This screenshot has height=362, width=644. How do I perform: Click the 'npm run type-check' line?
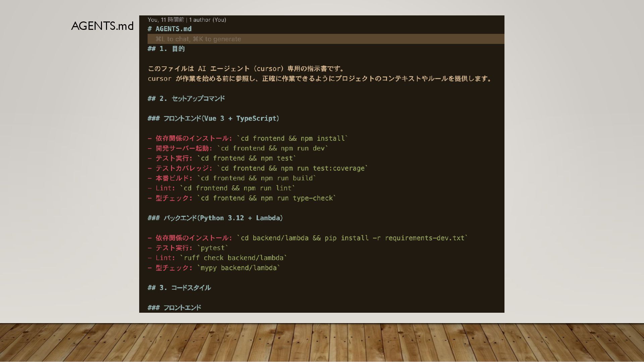click(241, 198)
